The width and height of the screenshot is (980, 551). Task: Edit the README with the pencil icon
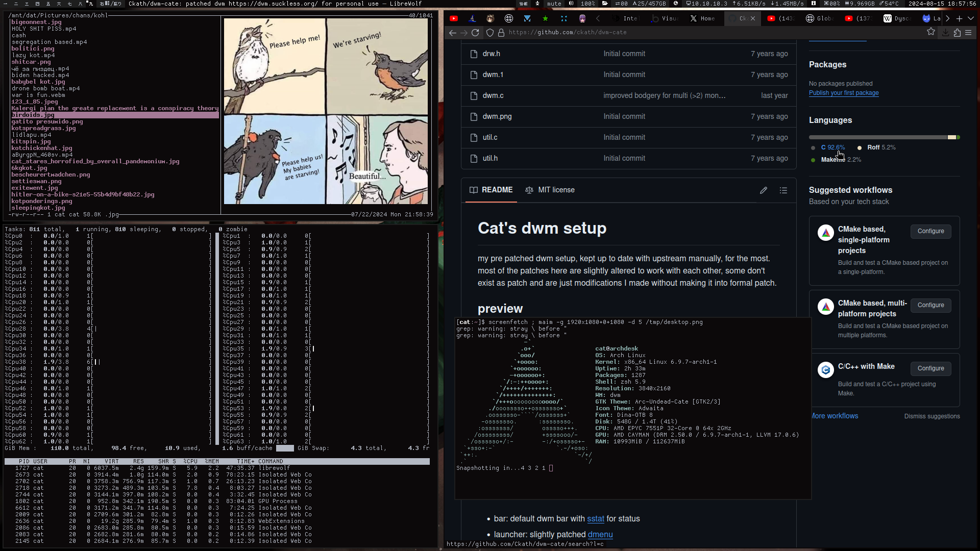[x=764, y=190]
